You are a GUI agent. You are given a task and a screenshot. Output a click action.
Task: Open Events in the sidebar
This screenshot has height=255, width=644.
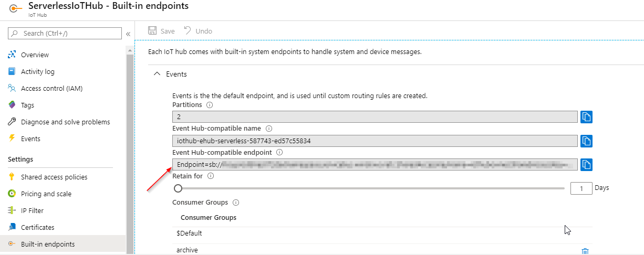pyautogui.click(x=30, y=139)
